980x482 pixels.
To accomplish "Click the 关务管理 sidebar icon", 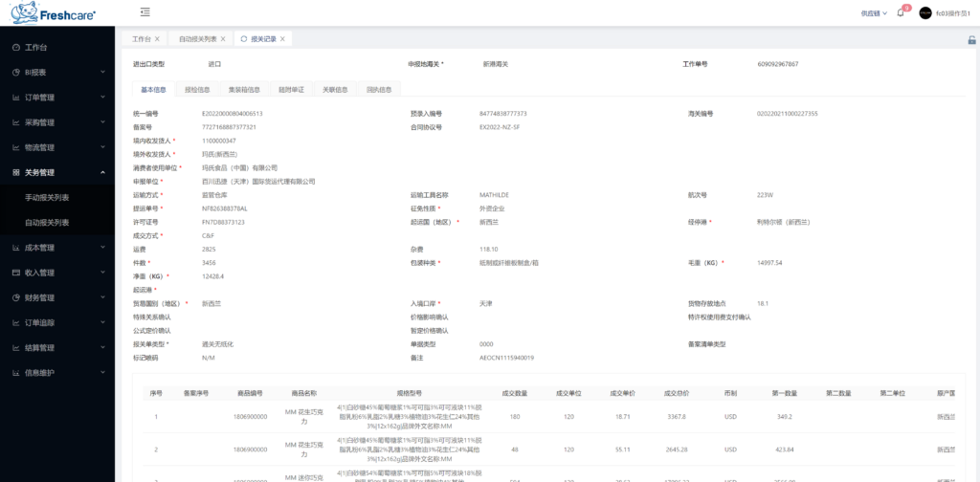I will coord(16,172).
